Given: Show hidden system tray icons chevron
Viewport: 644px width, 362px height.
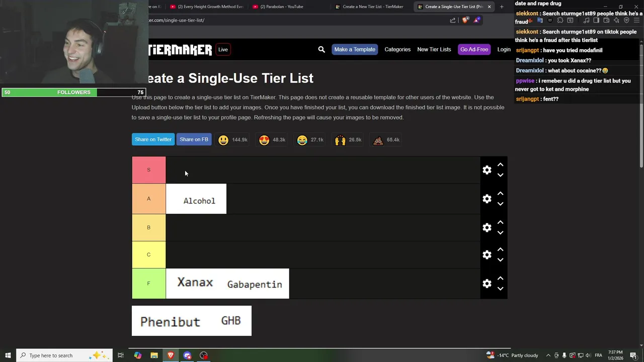Looking at the screenshot, I should 548,355.
